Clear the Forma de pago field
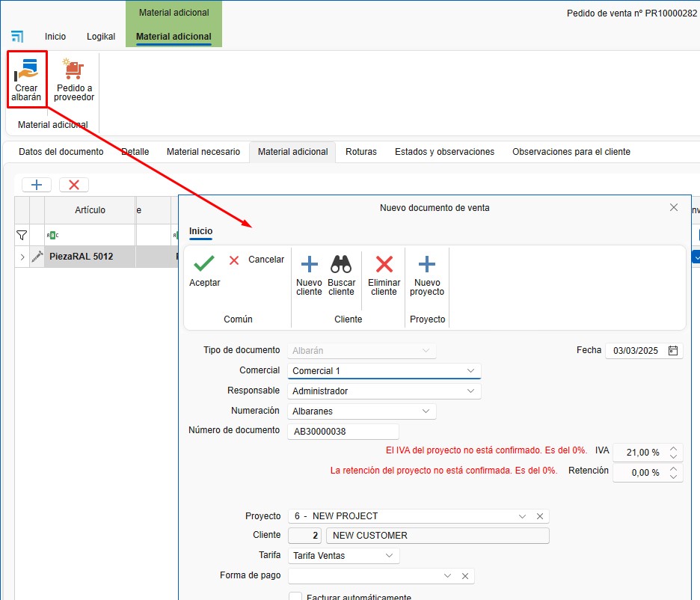The height and width of the screenshot is (600, 700). (464, 576)
